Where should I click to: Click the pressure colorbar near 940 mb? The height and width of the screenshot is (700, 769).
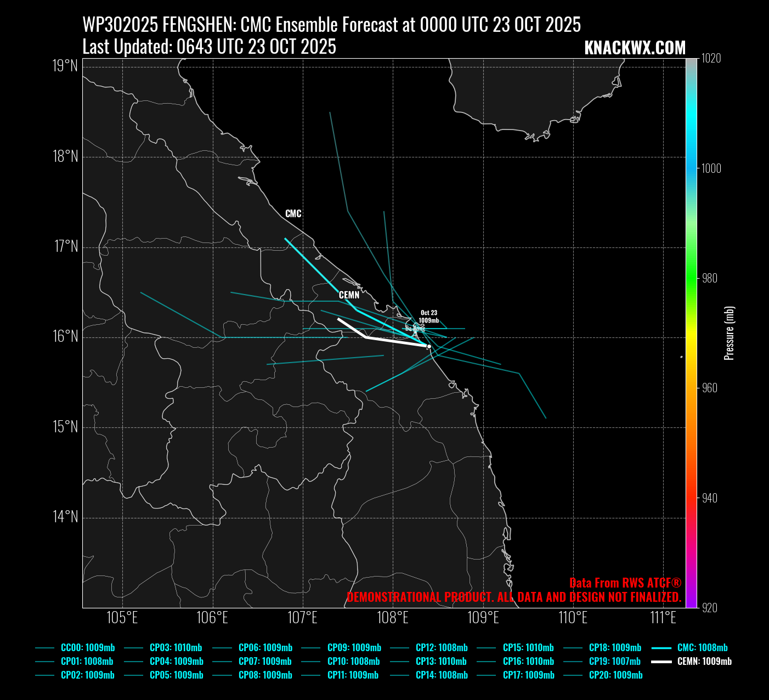(691, 498)
